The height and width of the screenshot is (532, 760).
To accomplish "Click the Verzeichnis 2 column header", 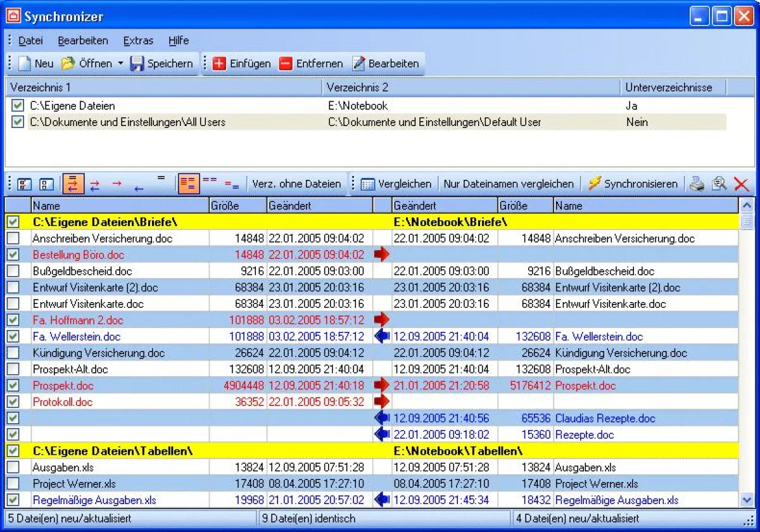I will 472,87.
